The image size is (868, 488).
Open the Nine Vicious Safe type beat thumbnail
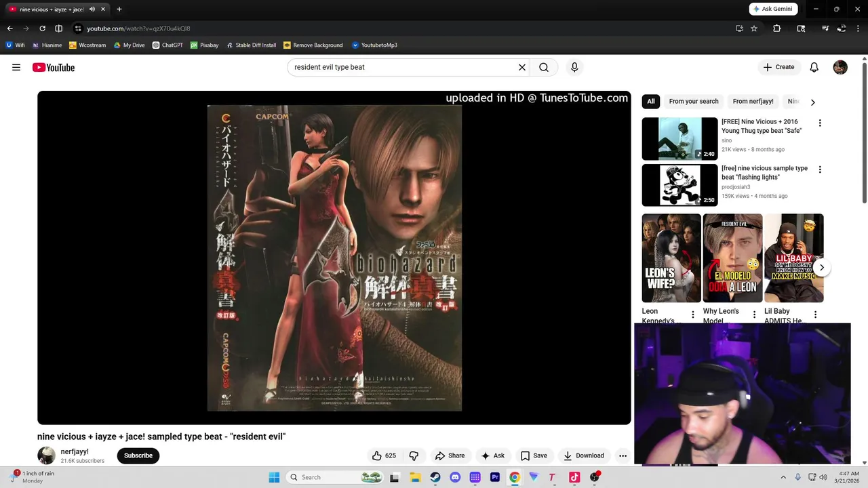point(679,138)
